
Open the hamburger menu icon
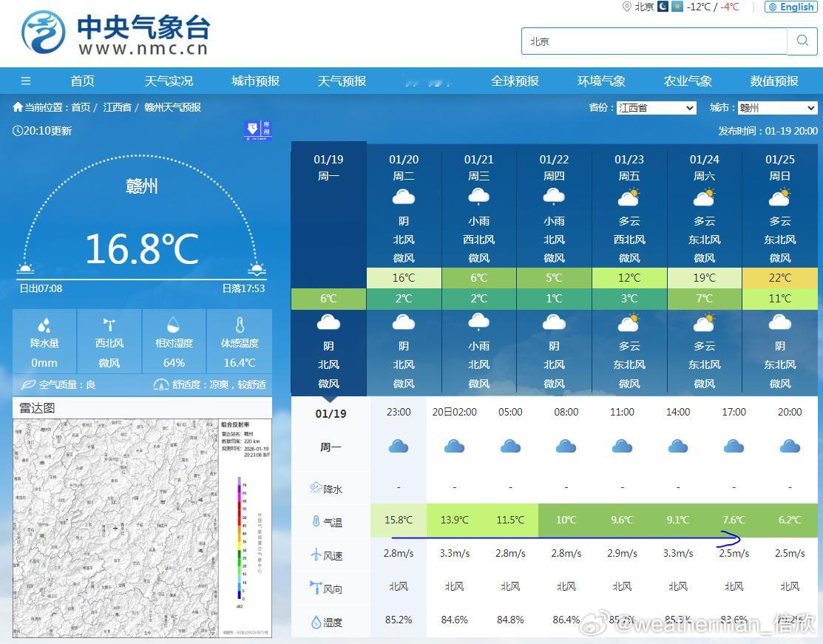click(26, 81)
